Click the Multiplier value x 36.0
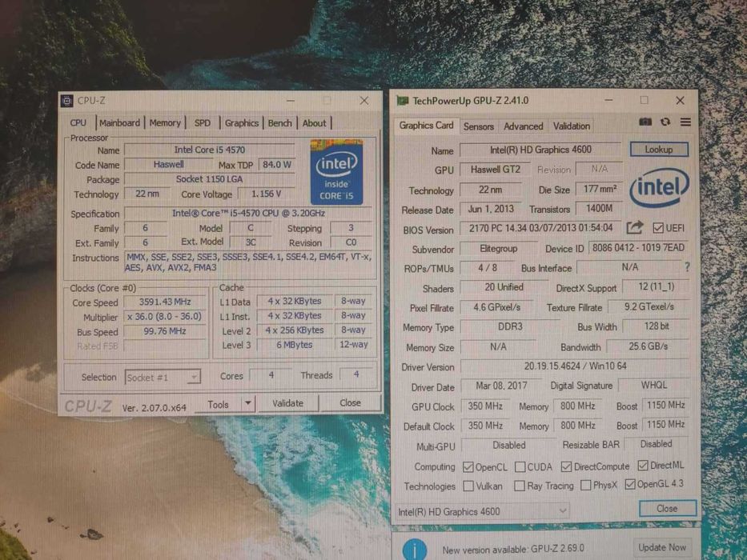The image size is (747, 560). [x=165, y=316]
